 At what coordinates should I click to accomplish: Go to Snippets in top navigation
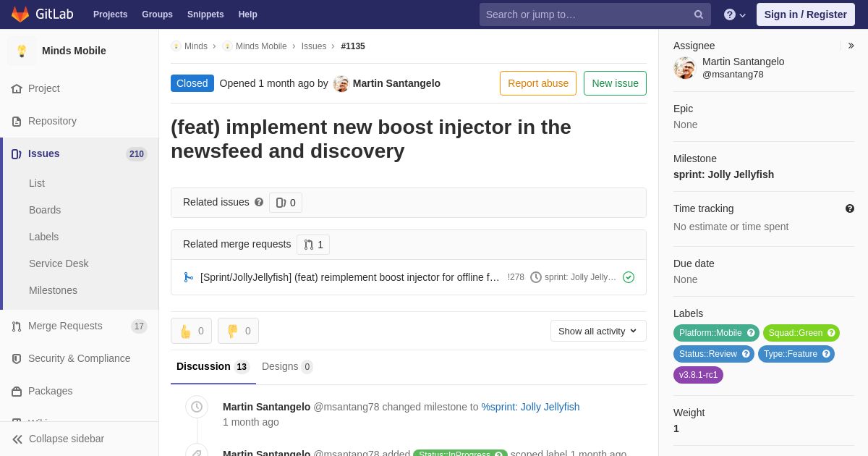(x=205, y=14)
